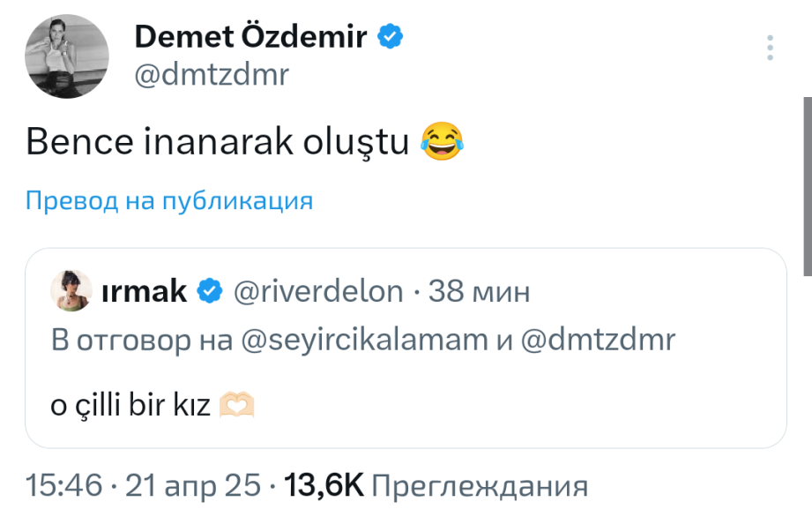Viewport: 812px width, 517px height.
Task: Open ırmak's small profile avatar
Action: 71,290
